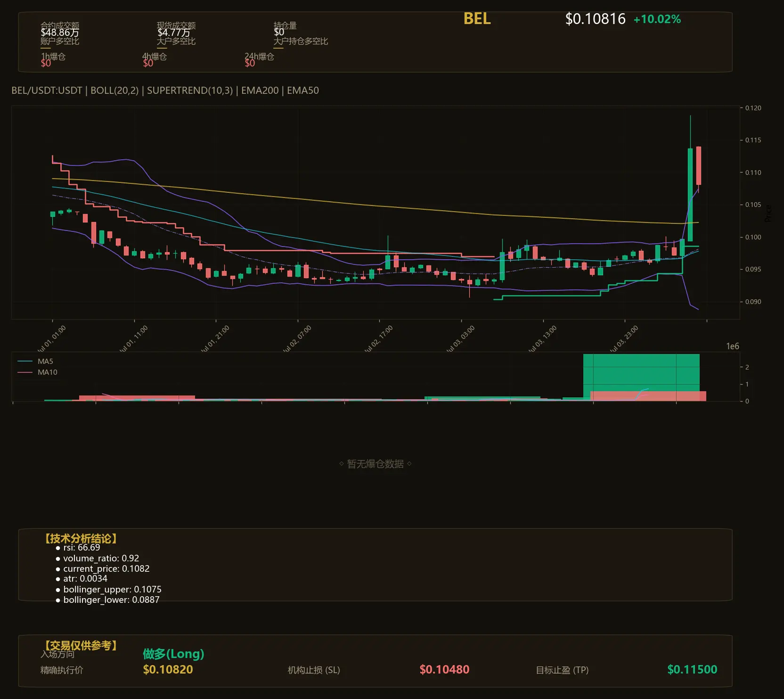Click the atr: 0.0034 line
This screenshot has height=699, width=784.
click(x=85, y=579)
